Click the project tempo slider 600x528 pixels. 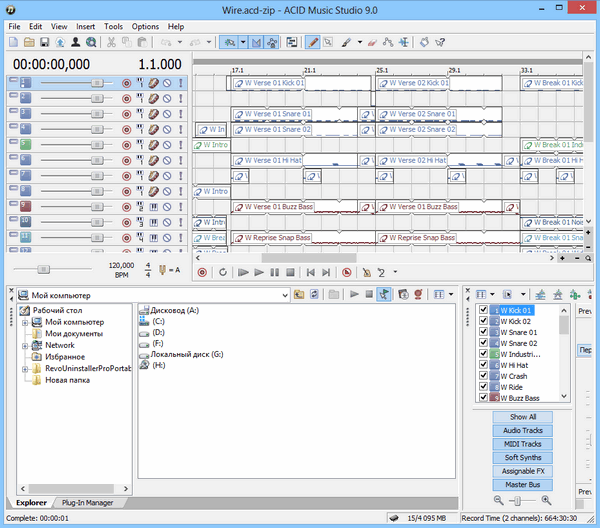coord(42,269)
